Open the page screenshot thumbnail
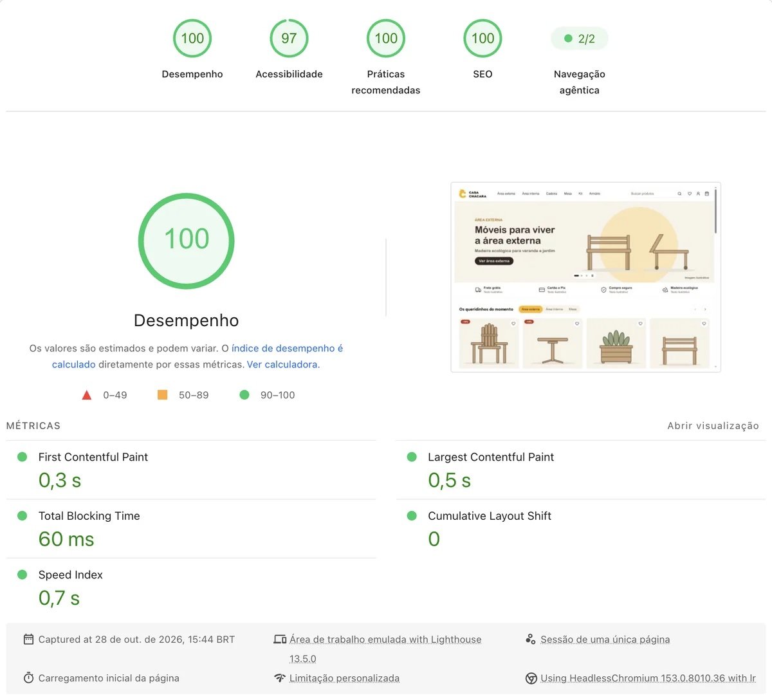 585,277
